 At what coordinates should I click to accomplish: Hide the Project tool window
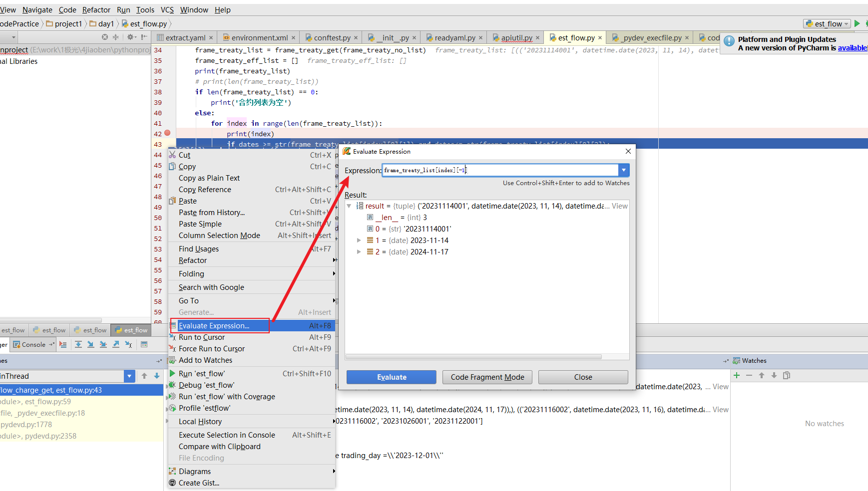pos(144,37)
